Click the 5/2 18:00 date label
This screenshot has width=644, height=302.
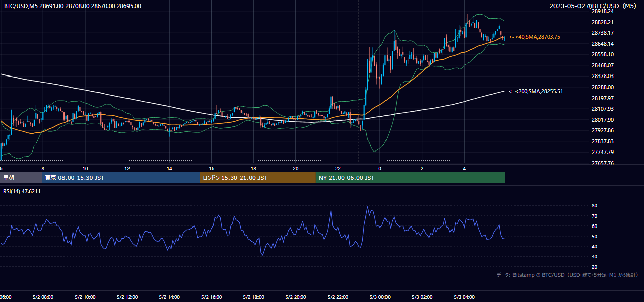click(253, 297)
